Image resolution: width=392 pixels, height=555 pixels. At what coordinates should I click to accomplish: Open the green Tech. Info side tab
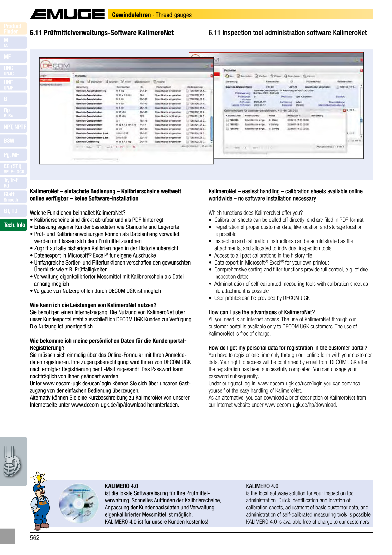pos(13,225)
